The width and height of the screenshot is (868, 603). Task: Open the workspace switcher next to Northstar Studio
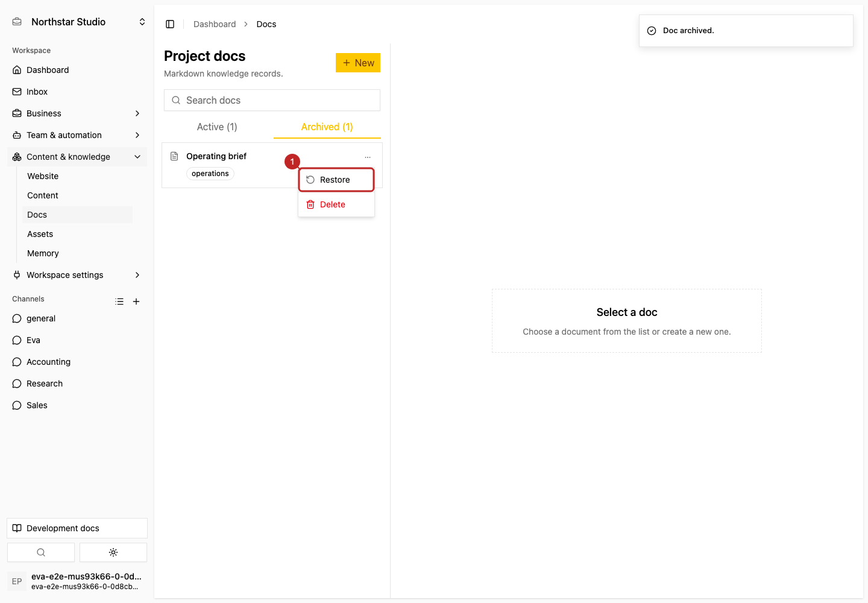(142, 22)
